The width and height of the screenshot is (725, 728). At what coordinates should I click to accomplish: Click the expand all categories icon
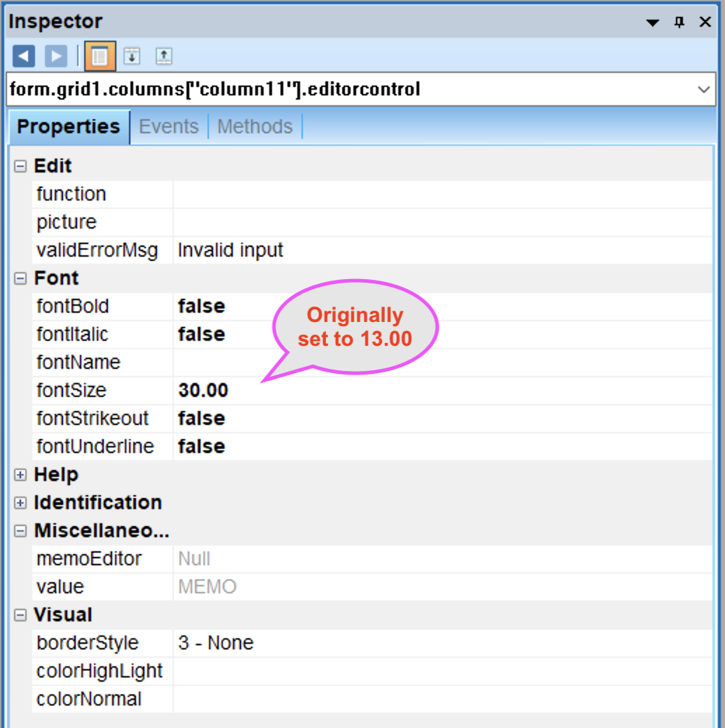click(132, 56)
